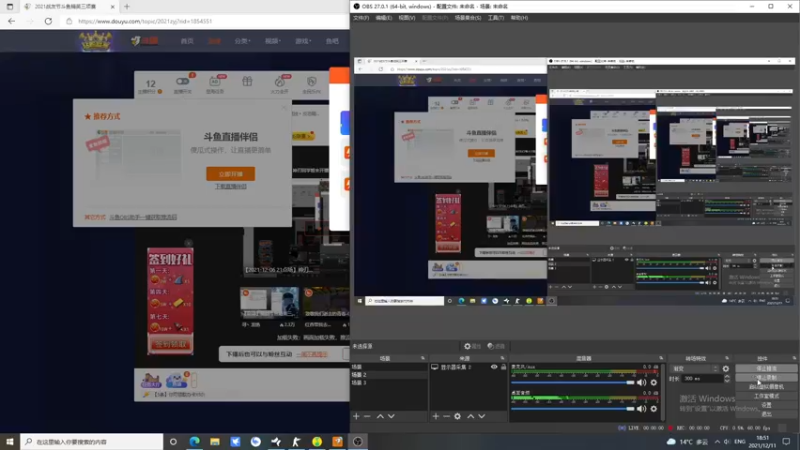
Task: Adjust the transition duration stepper arrows
Action: coord(727,379)
